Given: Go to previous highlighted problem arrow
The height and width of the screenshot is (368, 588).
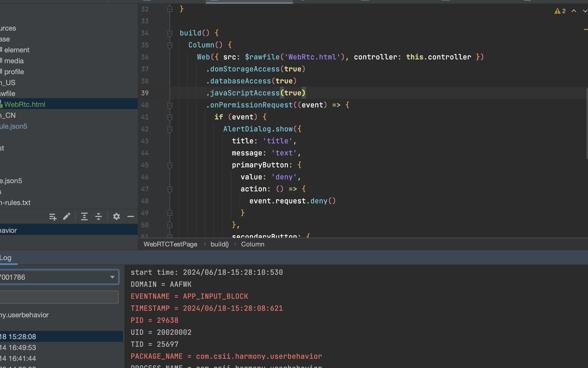Looking at the screenshot, I should point(574,11).
